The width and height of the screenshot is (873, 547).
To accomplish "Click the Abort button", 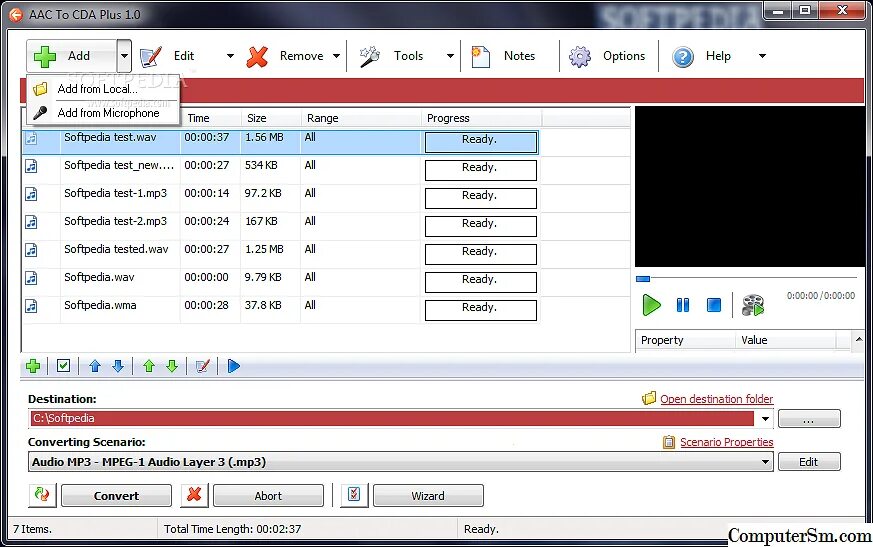I will (x=268, y=496).
